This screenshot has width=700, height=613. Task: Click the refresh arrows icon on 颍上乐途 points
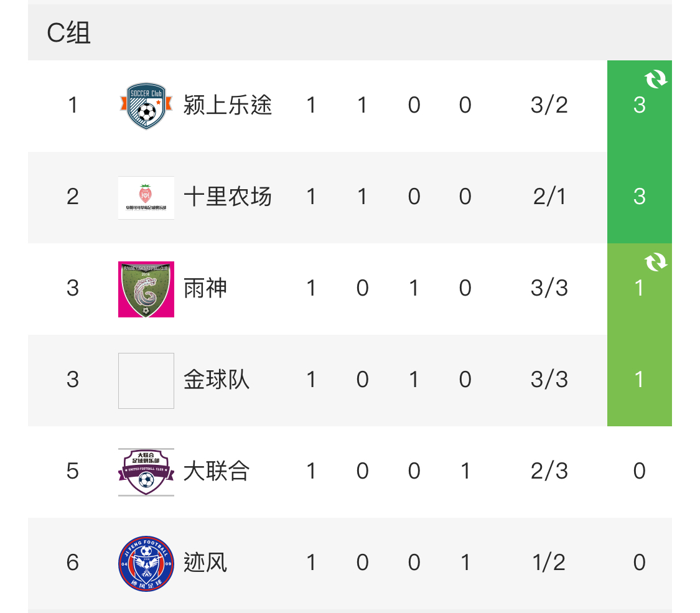click(x=655, y=79)
